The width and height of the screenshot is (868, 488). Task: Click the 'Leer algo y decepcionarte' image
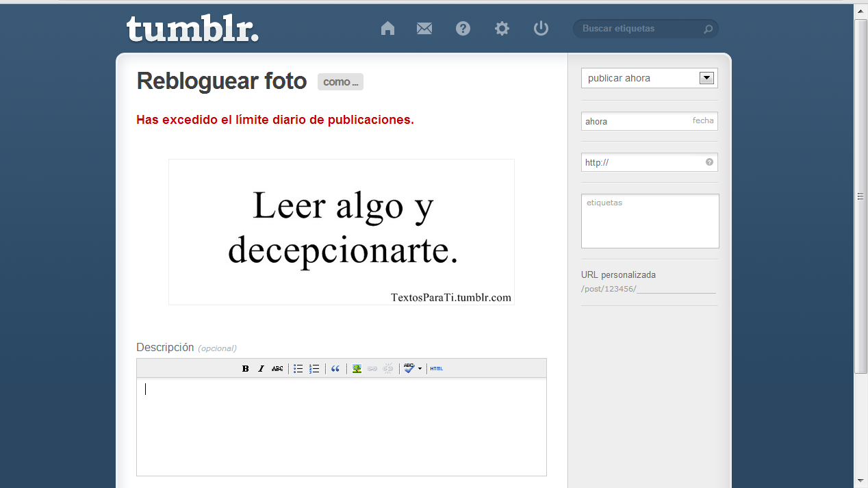point(342,232)
